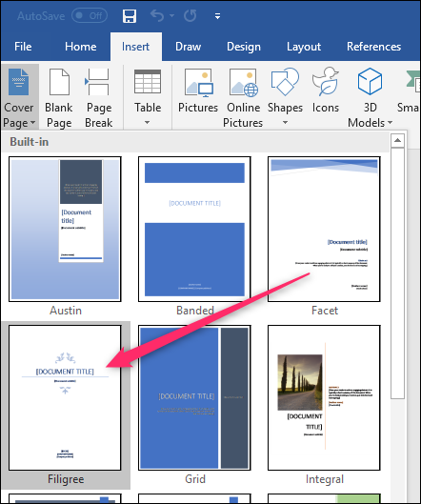The height and width of the screenshot is (504, 421).
Task: Select the Insert tab
Action: tap(135, 47)
